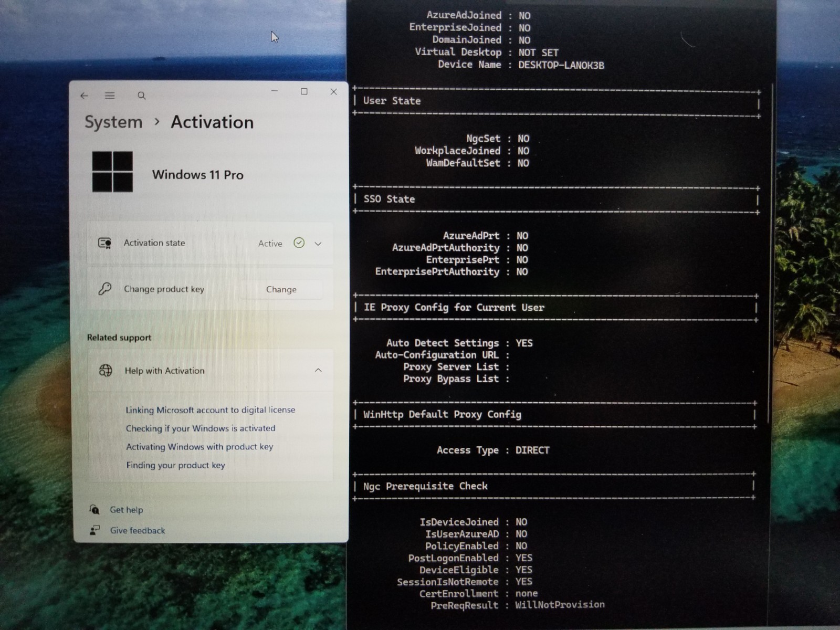Open Activating Windows with product key link

click(199, 447)
